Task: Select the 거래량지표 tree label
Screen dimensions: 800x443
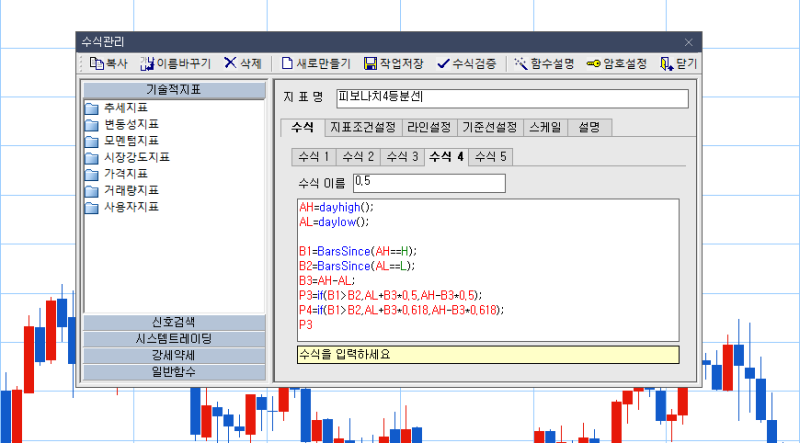Action: [x=131, y=190]
